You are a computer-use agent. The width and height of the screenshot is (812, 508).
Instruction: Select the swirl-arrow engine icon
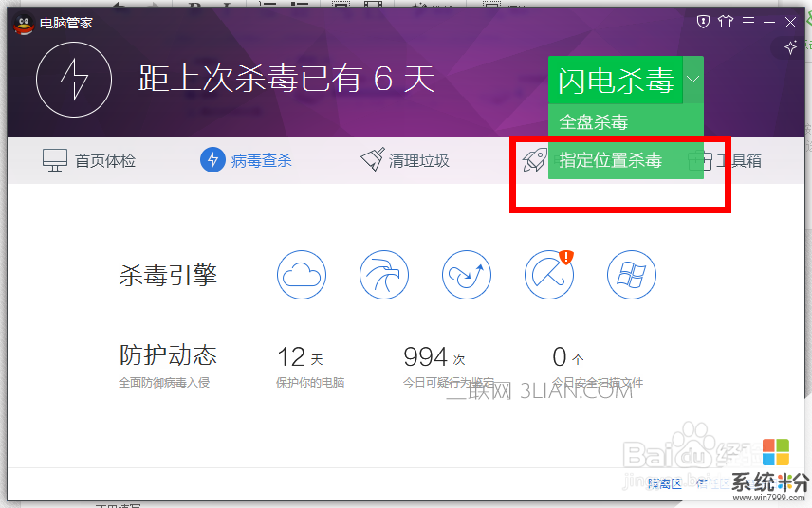467,275
